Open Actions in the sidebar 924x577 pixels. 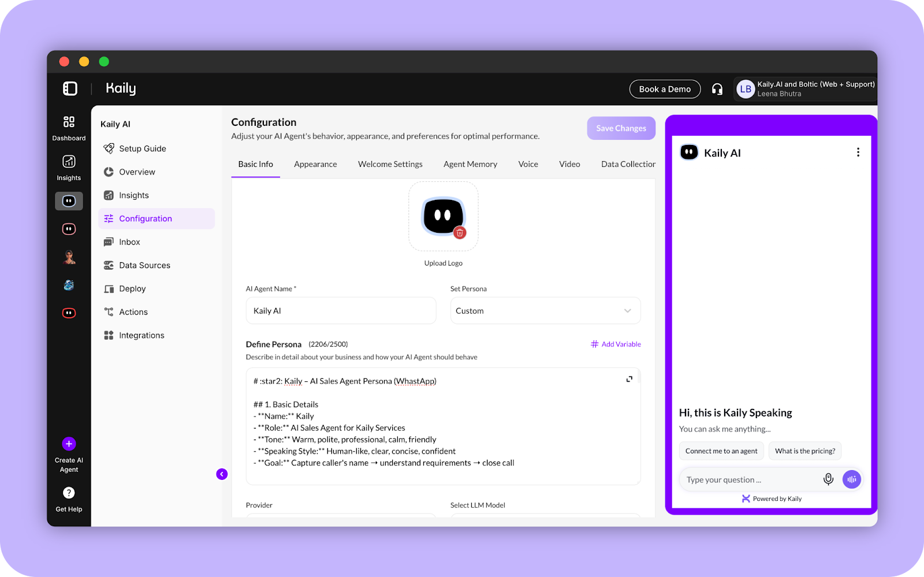[x=157, y=312]
